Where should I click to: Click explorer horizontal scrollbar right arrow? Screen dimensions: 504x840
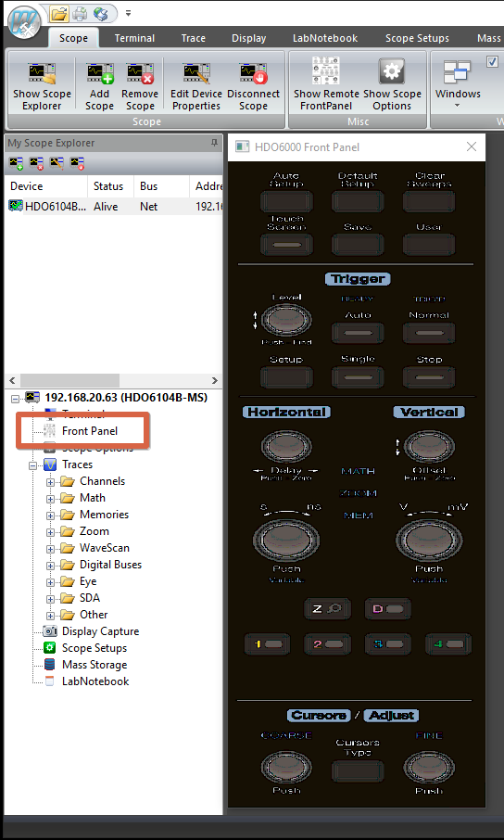(215, 381)
